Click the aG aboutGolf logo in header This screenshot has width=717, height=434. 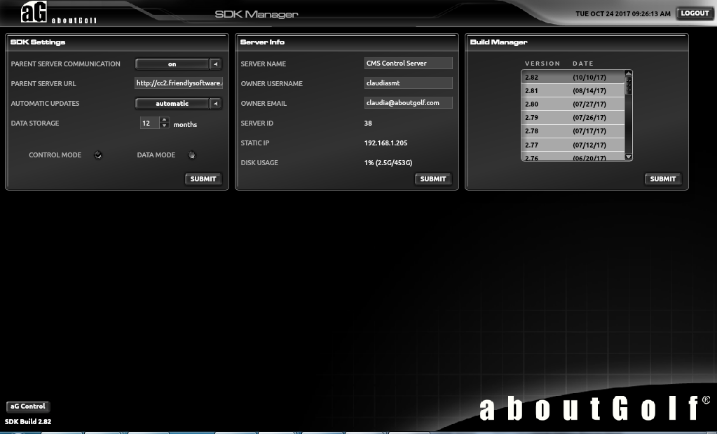[59, 13]
